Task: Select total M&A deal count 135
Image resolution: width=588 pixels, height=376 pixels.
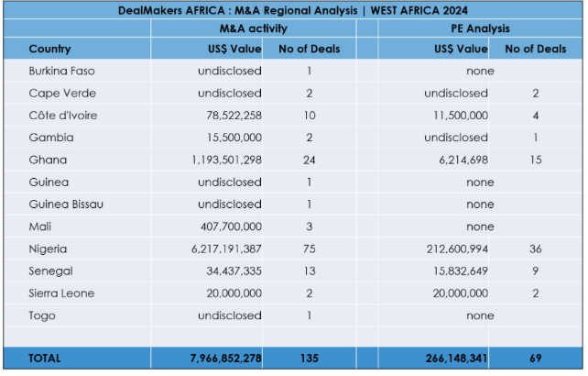Action: (308, 359)
